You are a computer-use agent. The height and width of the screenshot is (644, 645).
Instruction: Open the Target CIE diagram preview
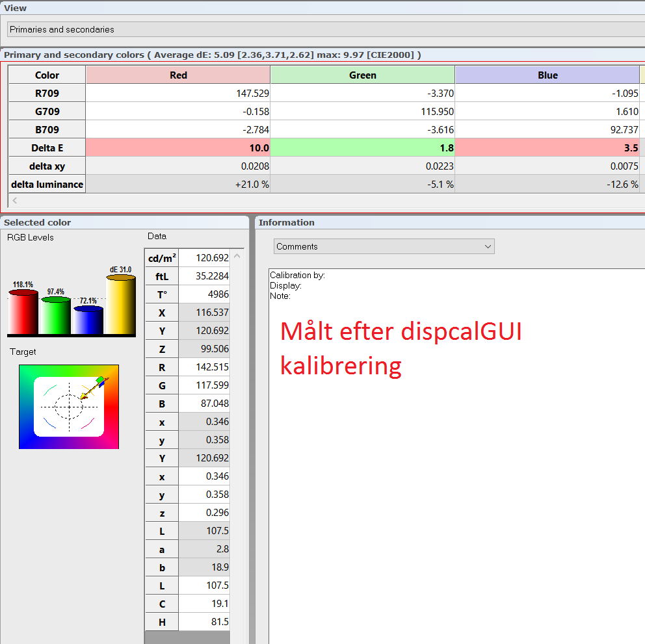click(x=68, y=406)
